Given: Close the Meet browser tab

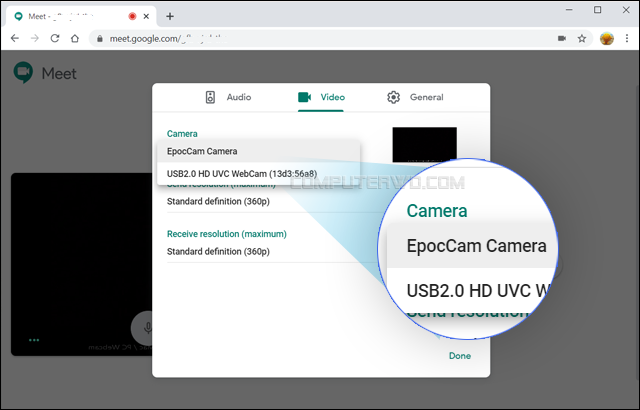Looking at the screenshot, I should 146,16.
